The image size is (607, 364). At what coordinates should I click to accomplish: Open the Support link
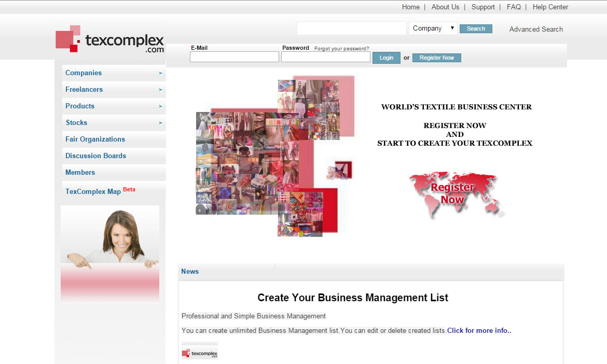[x=482, y=7]
